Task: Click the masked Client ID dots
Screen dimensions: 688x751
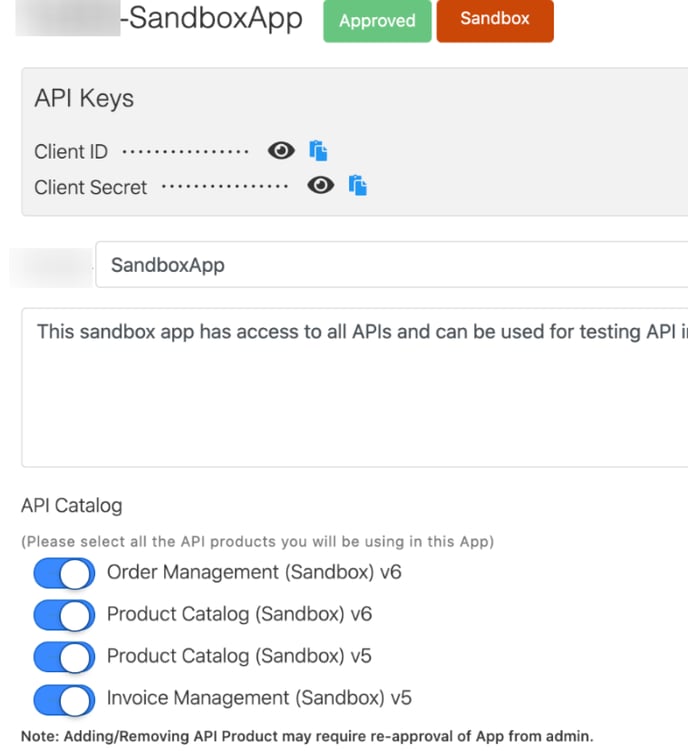Action: coord(185,152)
